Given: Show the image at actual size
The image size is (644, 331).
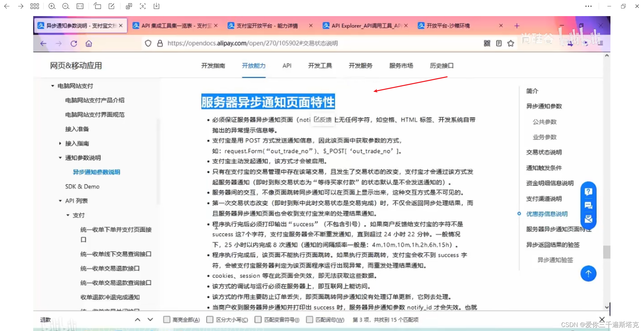Looking at the screenshot, I should click(x=80, y=6).
